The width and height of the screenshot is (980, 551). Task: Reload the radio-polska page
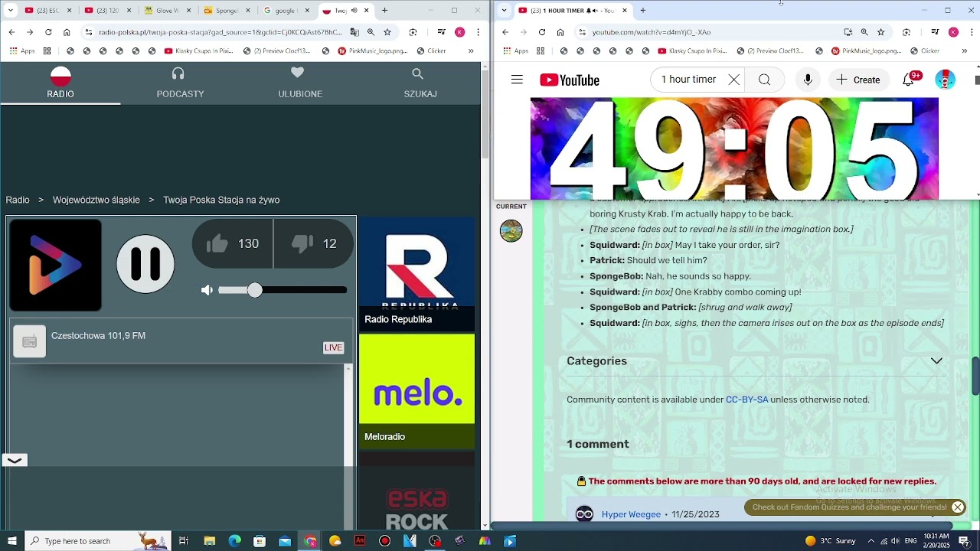(x=48, y=32)
